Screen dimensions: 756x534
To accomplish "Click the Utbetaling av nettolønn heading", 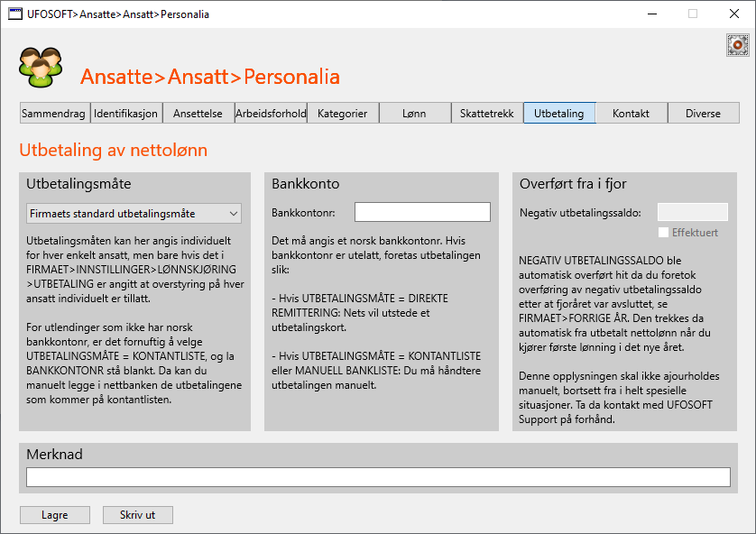I will (114, 150).
